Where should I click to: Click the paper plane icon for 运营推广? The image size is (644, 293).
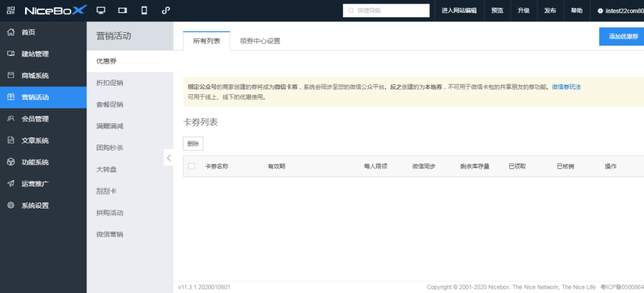(11, 183)
